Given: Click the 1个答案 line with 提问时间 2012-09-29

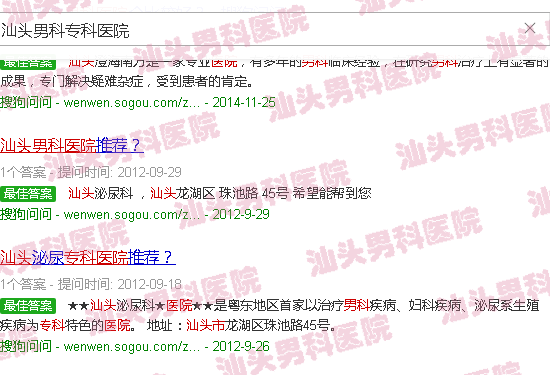Looking at the screenshot, I should (x=91, y=172).
